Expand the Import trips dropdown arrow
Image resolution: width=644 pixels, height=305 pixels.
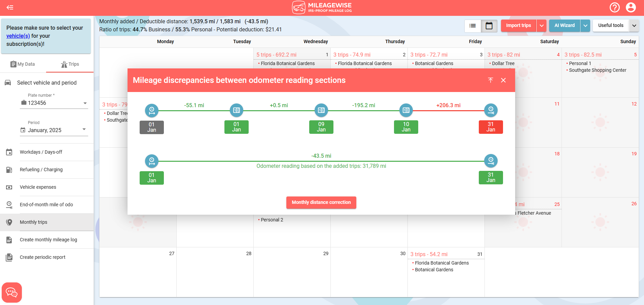point(541,26)
